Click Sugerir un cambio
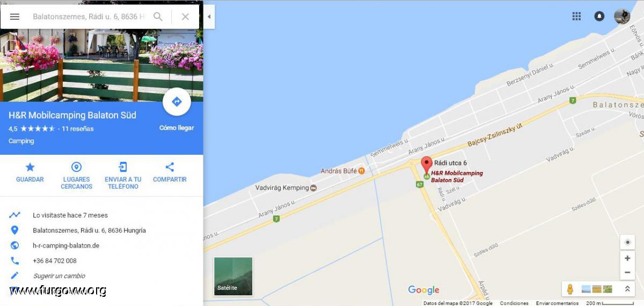The image size is (644, 306). tap(59, 276)
